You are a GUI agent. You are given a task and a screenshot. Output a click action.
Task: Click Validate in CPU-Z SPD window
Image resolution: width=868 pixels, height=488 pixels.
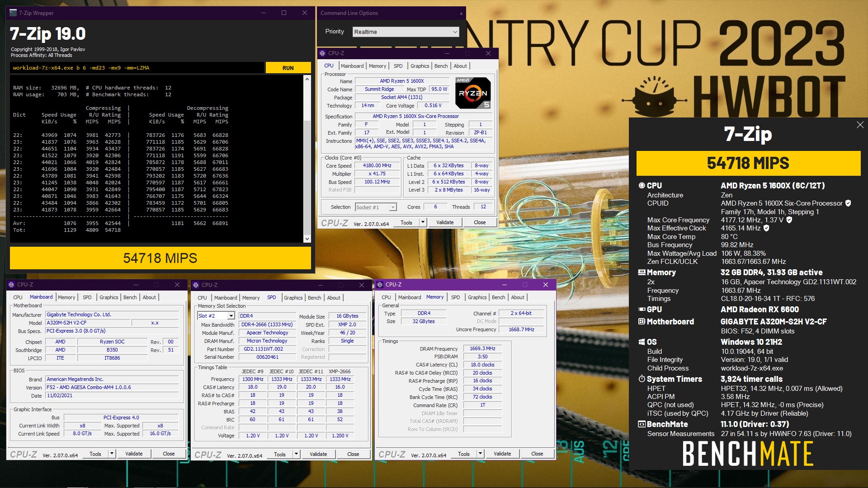[x=318, y=454]
